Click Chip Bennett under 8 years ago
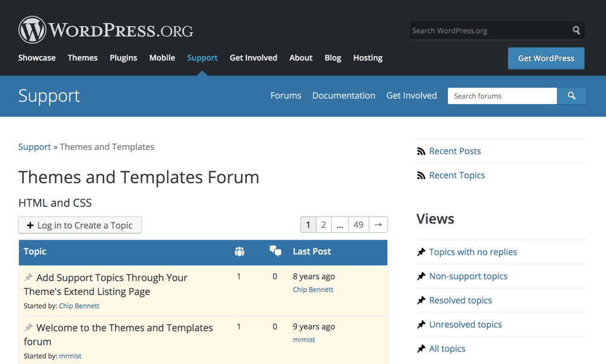This screenshot has height=364, width=606. [x=312, y=290]
